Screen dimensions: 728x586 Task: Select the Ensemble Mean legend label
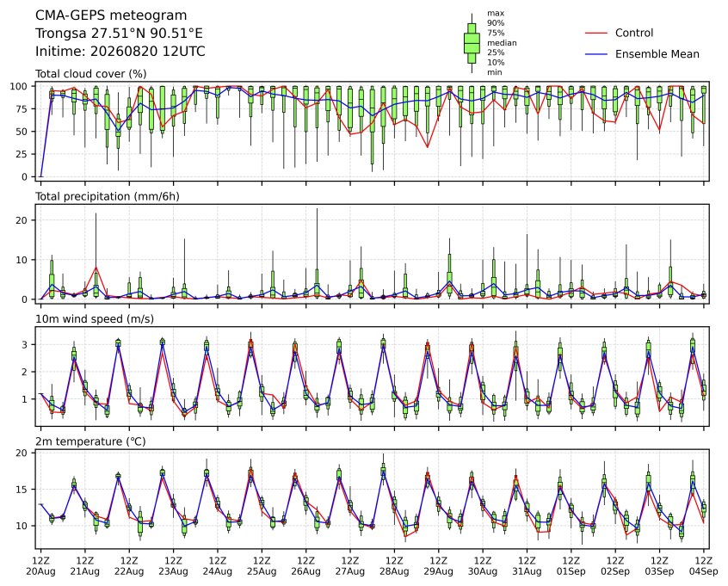[657, 54]
